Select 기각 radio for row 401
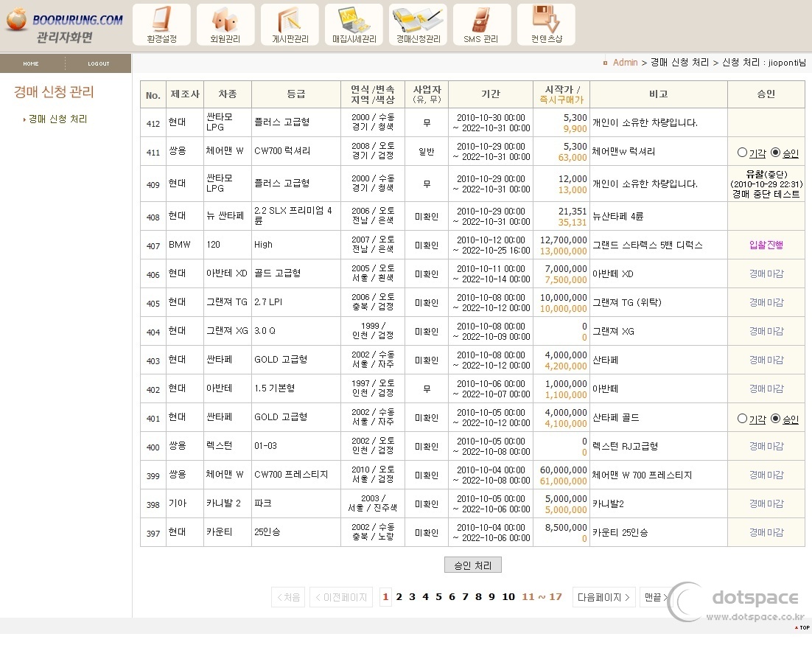Screen dimensions: 812x659 [x=743, y=417]
